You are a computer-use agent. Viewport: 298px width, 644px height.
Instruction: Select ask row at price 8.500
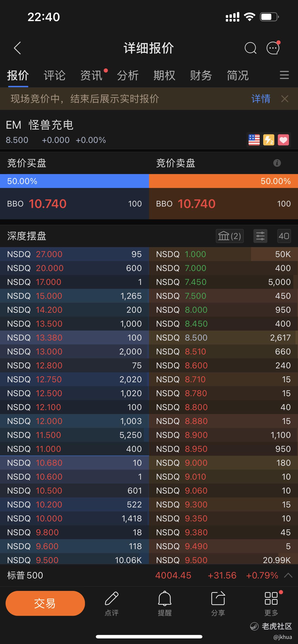coord(223,338)
